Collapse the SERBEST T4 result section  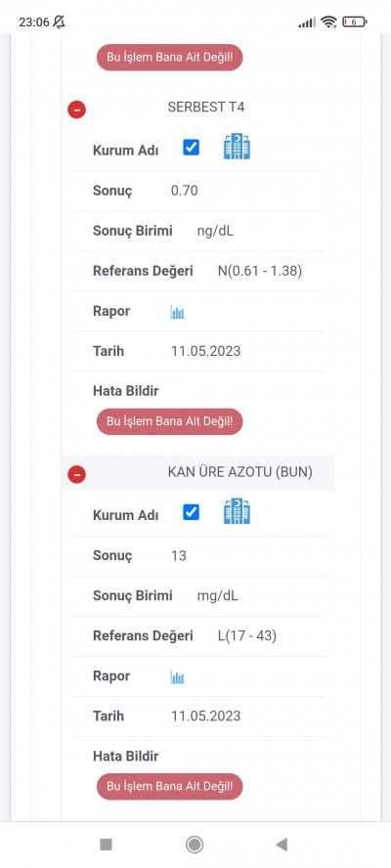[76, 109]
